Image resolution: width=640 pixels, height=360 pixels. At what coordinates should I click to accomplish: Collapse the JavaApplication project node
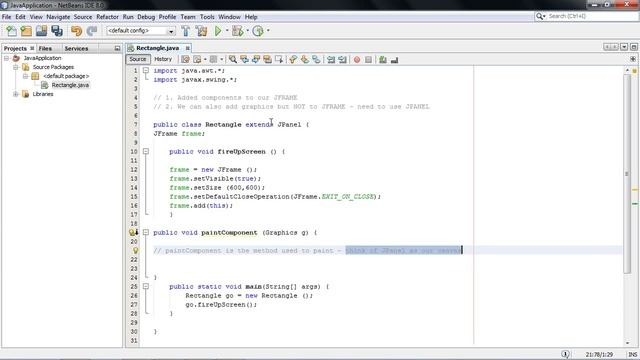click(7, 58)
